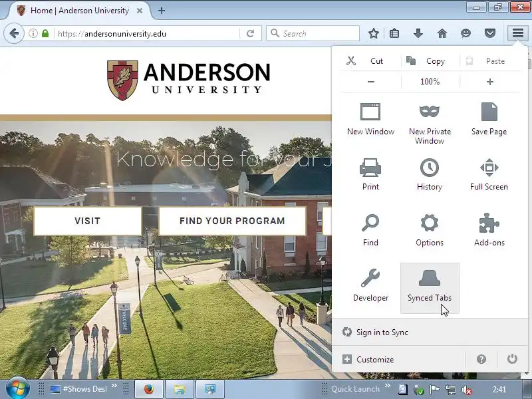The height and width of the screenshot is (399, 532).
Task: Click Sign in to Sync
Action: [x=430, y=332]
